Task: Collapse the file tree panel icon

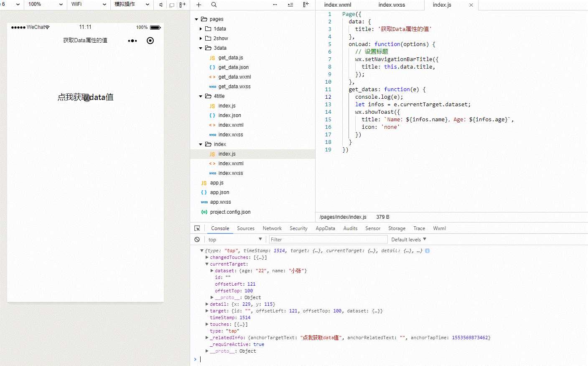Action: click(306, 5)
